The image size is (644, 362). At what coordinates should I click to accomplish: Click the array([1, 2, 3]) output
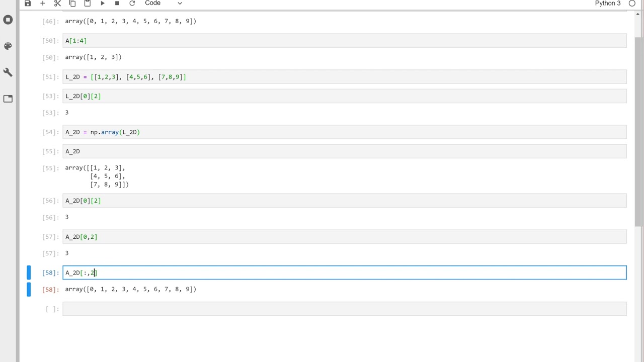[x=93, y=57]
